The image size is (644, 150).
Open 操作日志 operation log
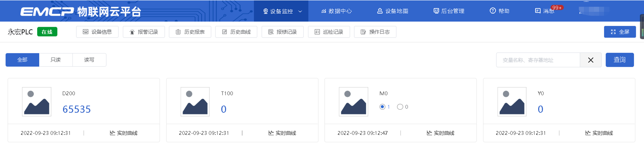pos(375,32)
